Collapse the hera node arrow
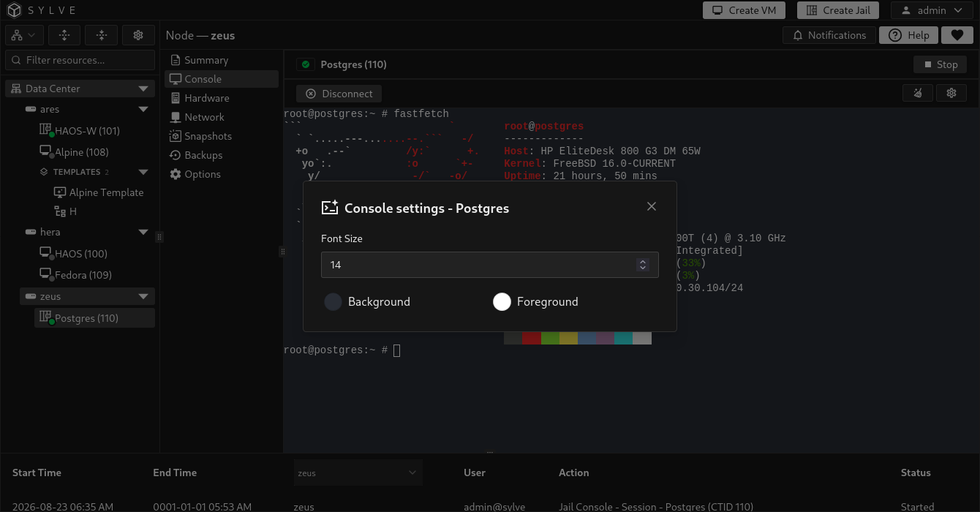Image resolution: width=980 pixels, height=512 pixels. (143, 232)
